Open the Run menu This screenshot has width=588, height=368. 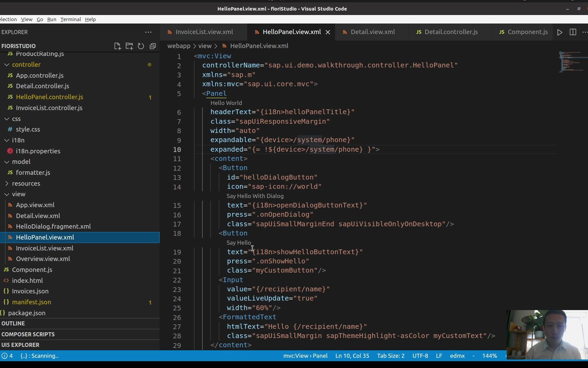tap(52, 19)
